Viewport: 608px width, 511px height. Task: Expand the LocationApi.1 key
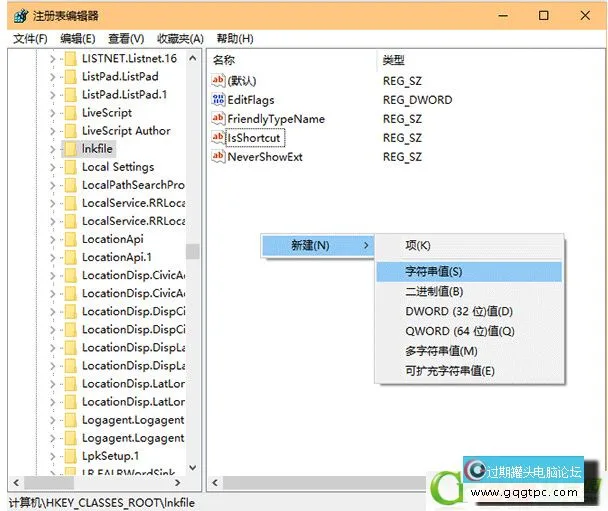53,257
